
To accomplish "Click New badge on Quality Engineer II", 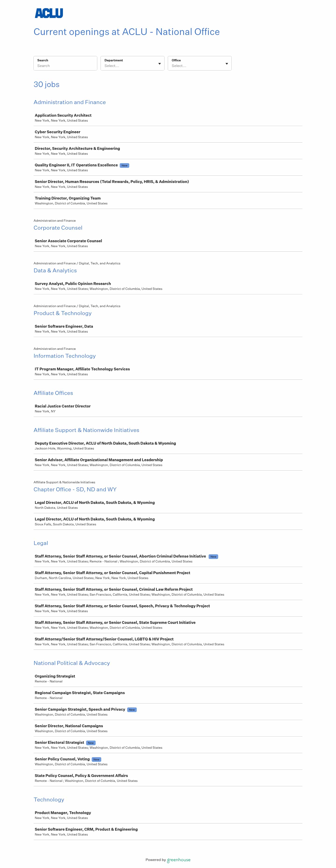I will (x=124, y=165).
